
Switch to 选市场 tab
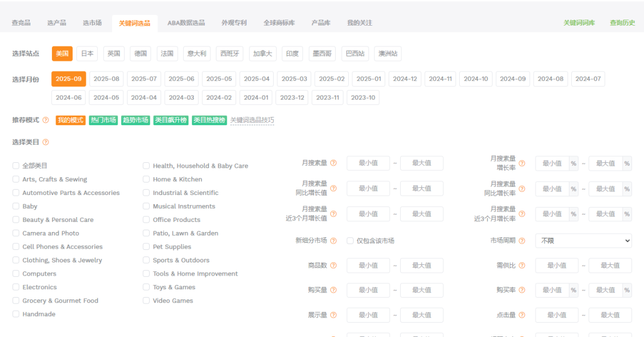pyautogui.click(x=92, y=23)
